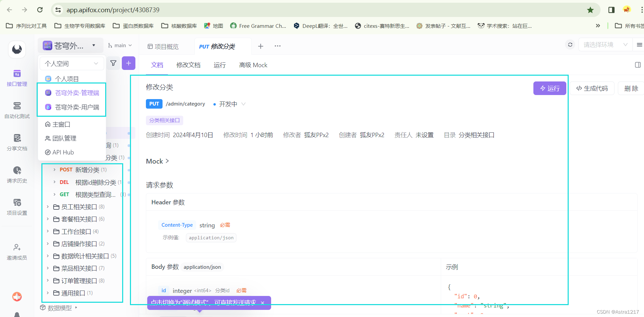Open the Free Grammar Ch... bookmark

pyautogui.click(x=258, y=26)
